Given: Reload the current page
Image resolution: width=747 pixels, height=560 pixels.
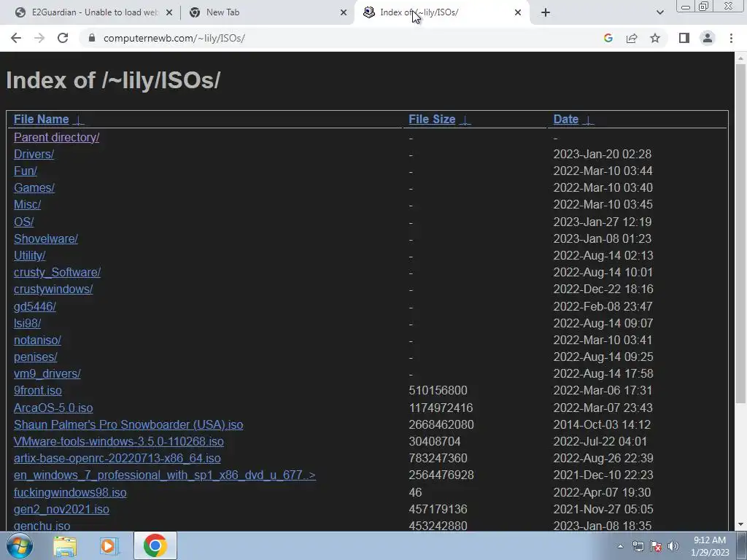Looking at the screenshot, I should coord(63,38).
